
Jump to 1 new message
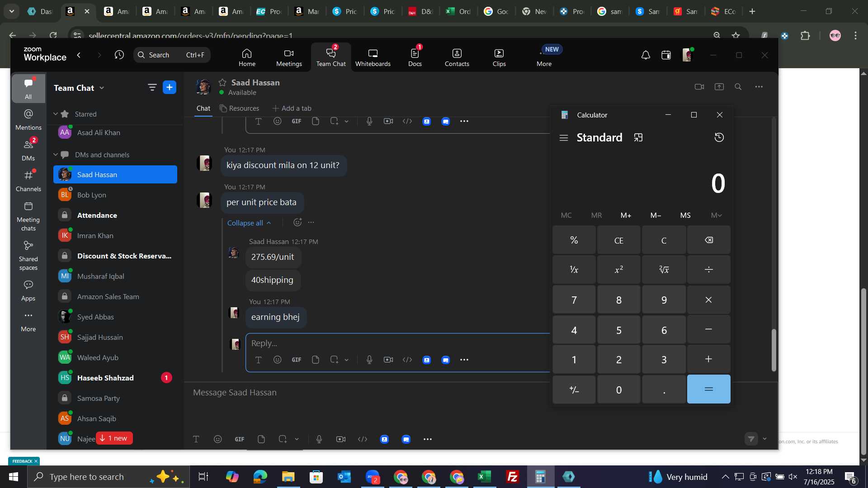pyautogui.click(x=114, y=438)
